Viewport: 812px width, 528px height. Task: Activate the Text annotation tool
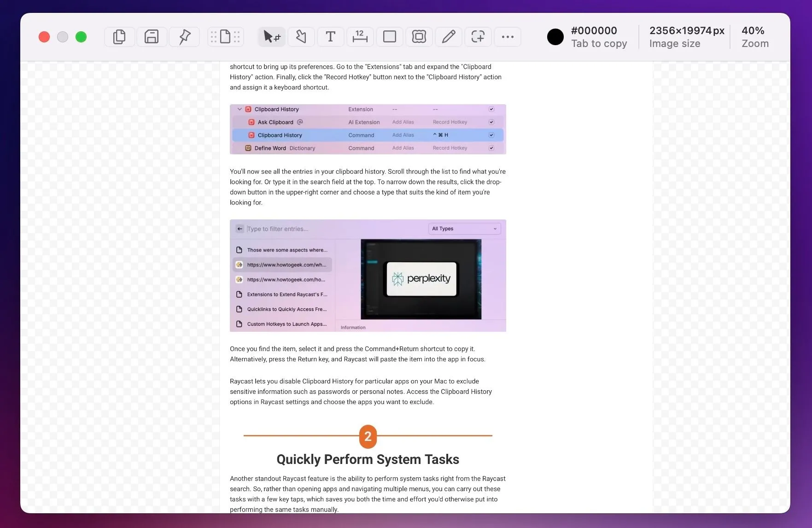click(x=330, y=36)
